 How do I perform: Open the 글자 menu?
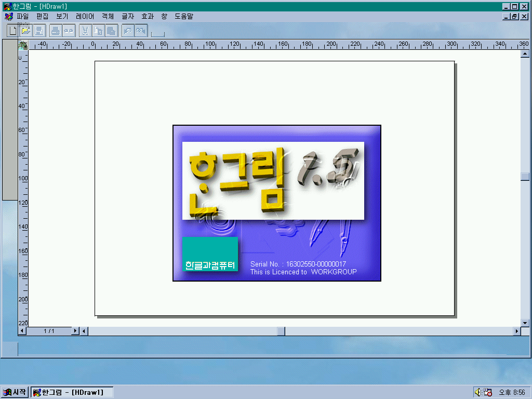(128, 16)
